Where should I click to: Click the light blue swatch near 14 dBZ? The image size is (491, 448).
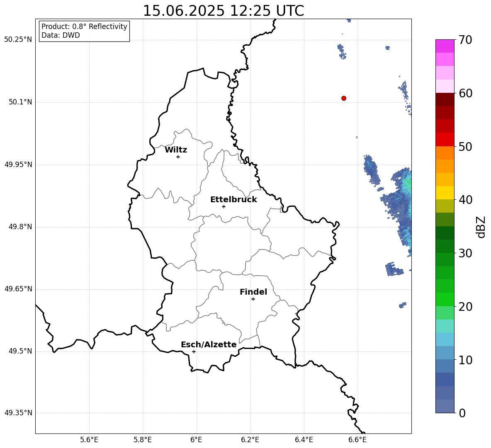pos(445,339)
